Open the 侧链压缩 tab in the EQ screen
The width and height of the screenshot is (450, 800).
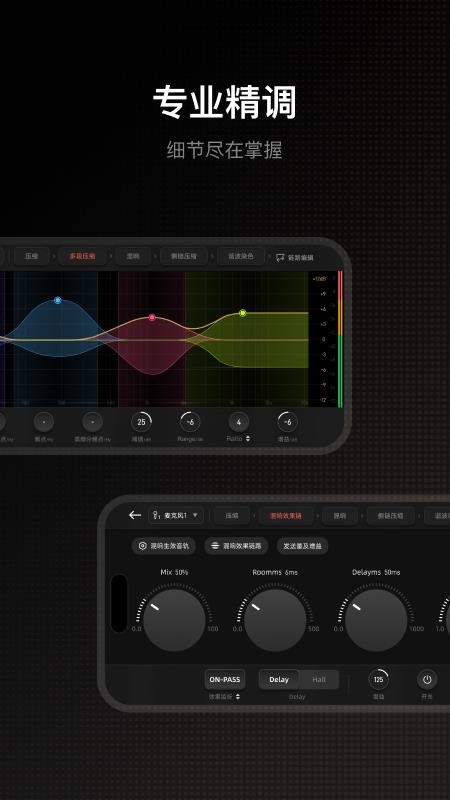pos(185,256)
